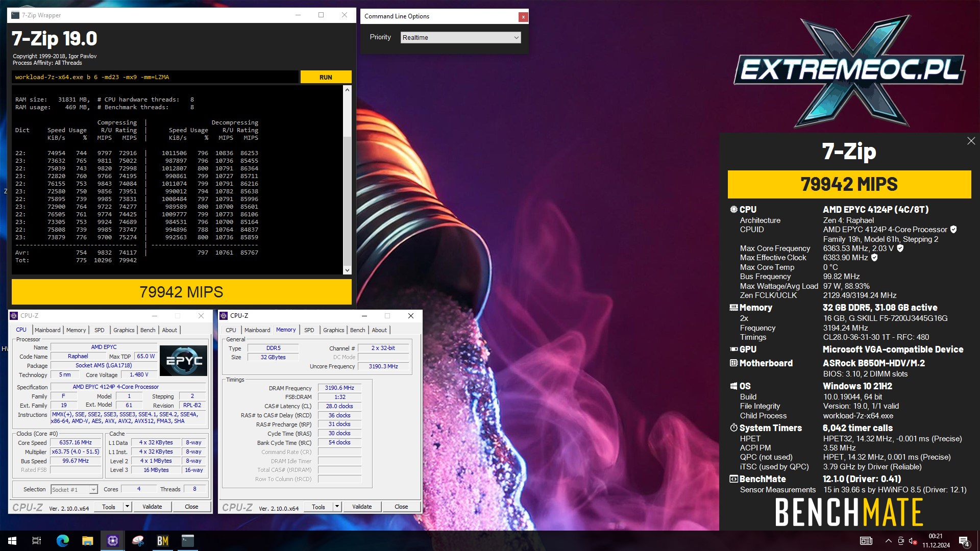Screen dimensions: 980x551
Task: Switch to CPU tab in right CPU-Z
Action: pyautogui.click(x=231, y=330)
